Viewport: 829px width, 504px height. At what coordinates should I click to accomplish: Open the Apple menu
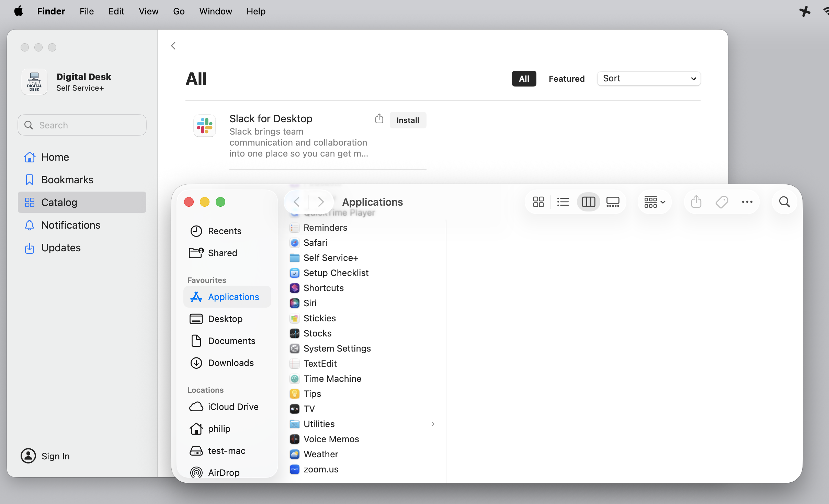pos(19,11)
